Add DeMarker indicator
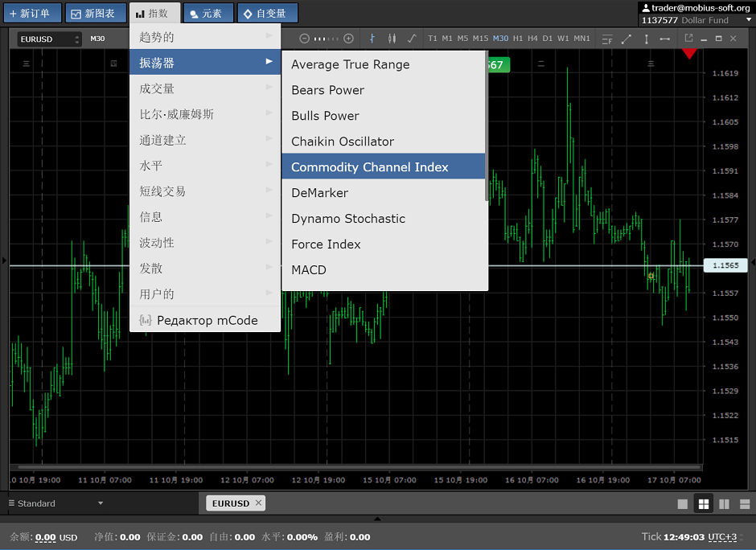This screenshot has width=756, height=550. tap(384, 193)
